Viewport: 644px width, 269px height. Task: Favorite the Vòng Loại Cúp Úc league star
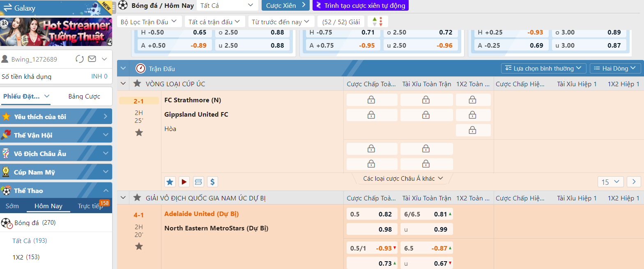[x=137, y=84]
